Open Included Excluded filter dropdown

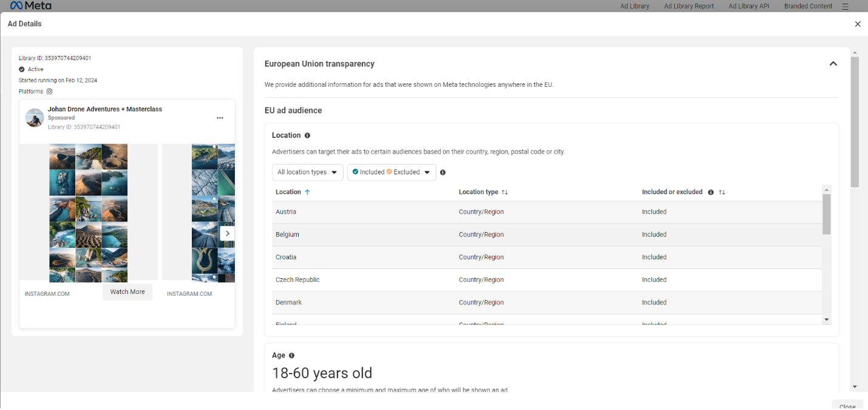pos(392,173)
